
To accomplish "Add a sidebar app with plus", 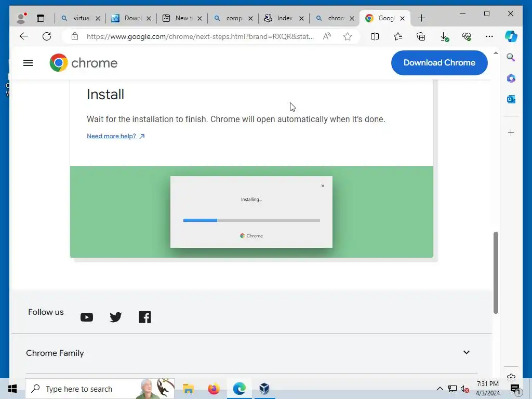I will [x=511, y=132].
